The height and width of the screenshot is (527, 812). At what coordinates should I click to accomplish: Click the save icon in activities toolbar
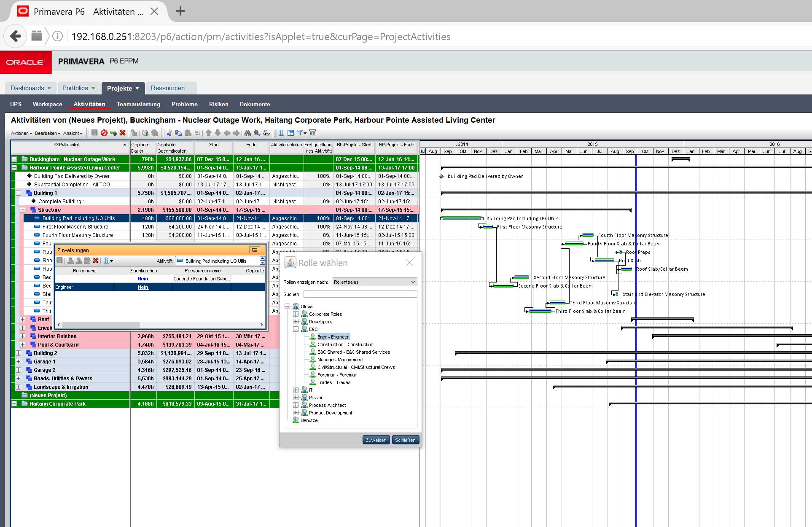click(94, 133)
